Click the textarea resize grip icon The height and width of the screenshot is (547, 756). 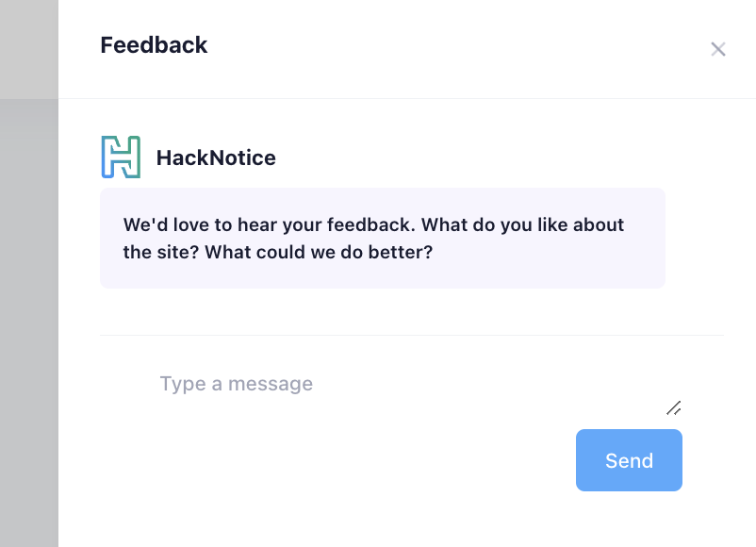click(x=673, y=408)
